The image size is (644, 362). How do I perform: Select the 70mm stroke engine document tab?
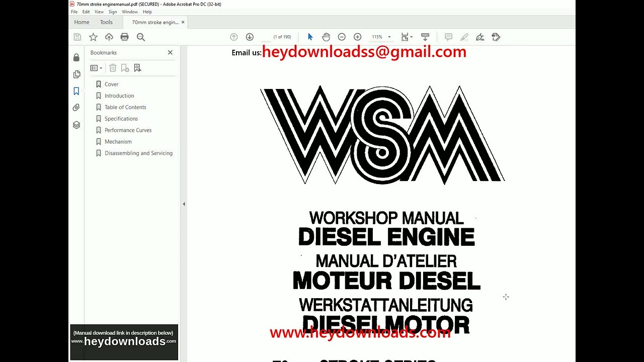pyautogui.click(x=155, y=22)
